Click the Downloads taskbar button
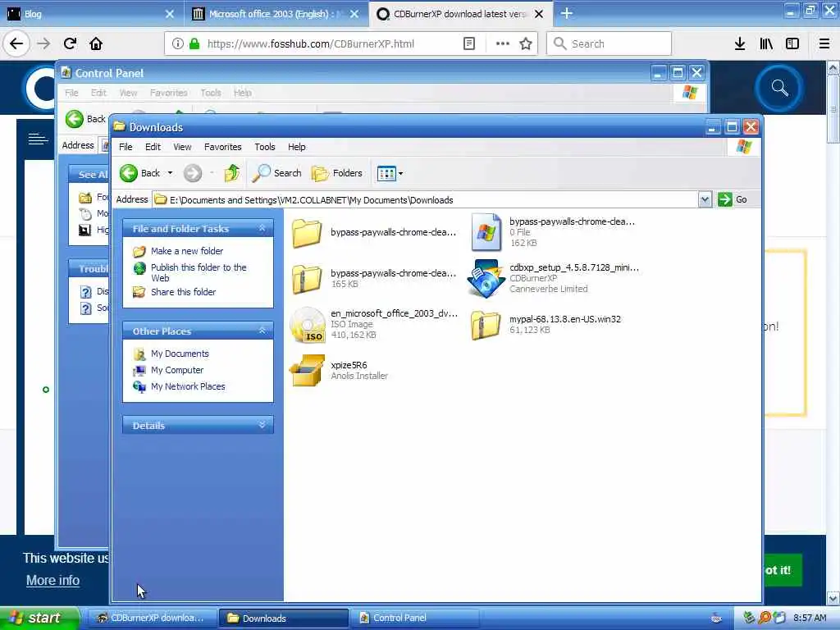 tap(283, 619)
